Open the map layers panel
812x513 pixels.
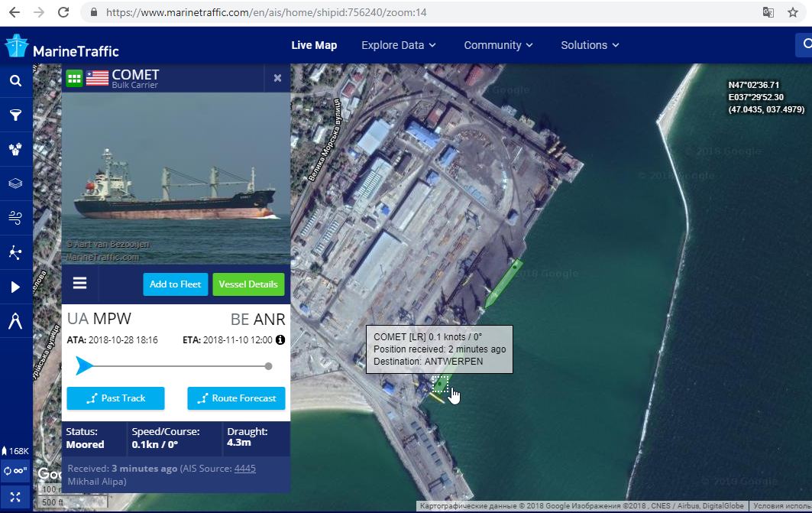click(15, 183)
